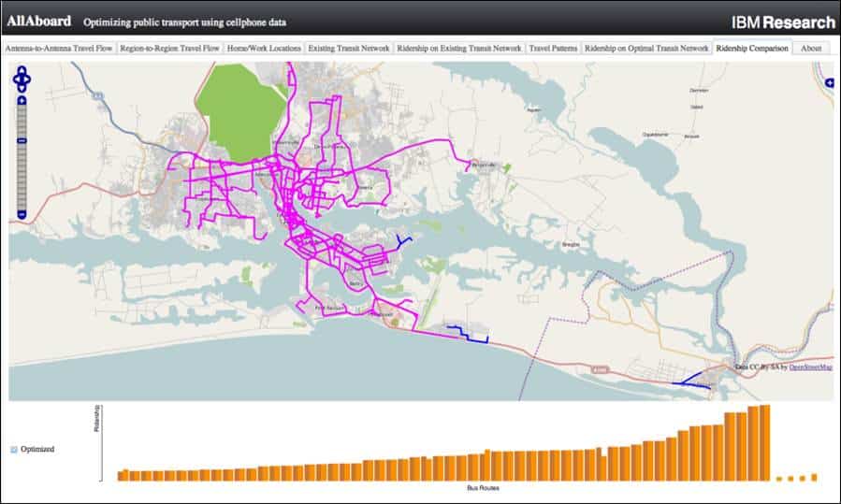Switch to the Region-to-Region Travel Flow tab
Viewport: 841px width, 504px height.
point(169,49)
